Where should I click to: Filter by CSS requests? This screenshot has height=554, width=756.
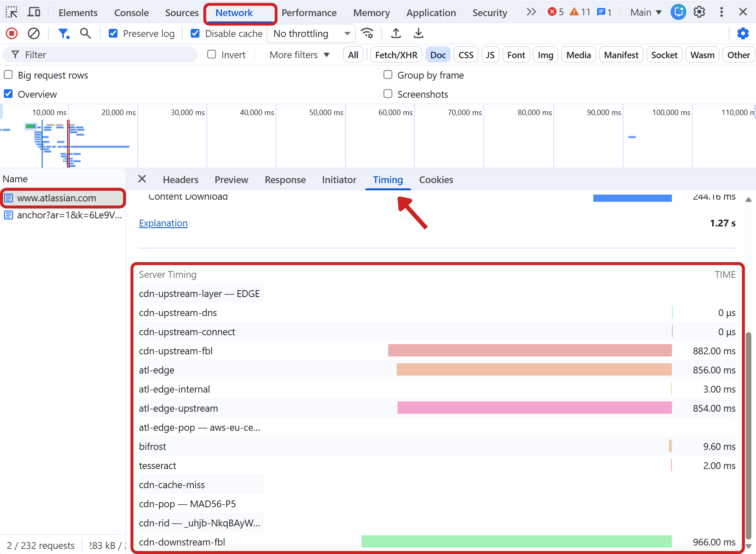pos(466,55)
